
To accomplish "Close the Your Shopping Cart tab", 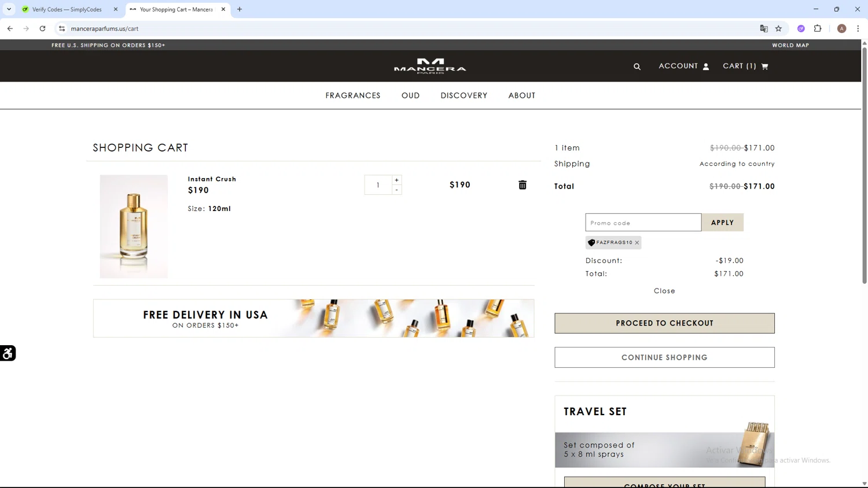I will 223,9.
